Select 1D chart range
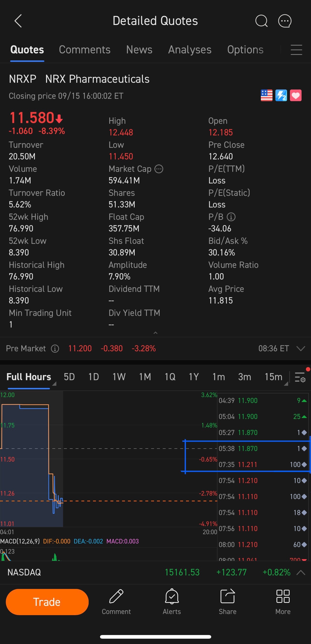 (x=93, y=377)
